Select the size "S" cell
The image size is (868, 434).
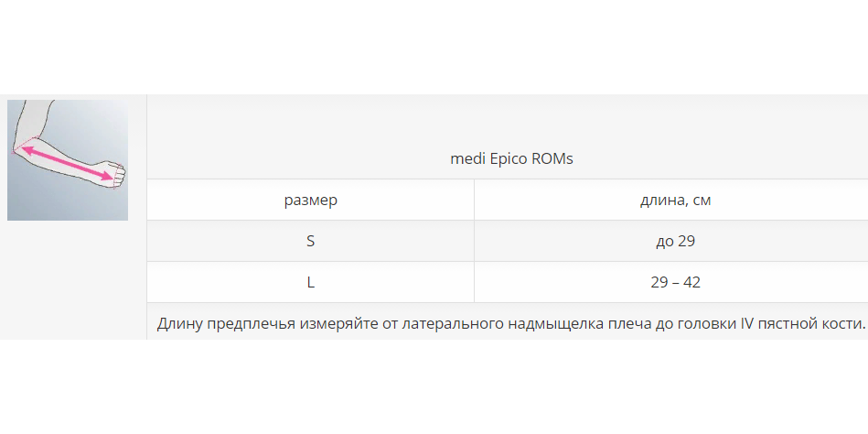pyautogui.click(x=310, y=241)
